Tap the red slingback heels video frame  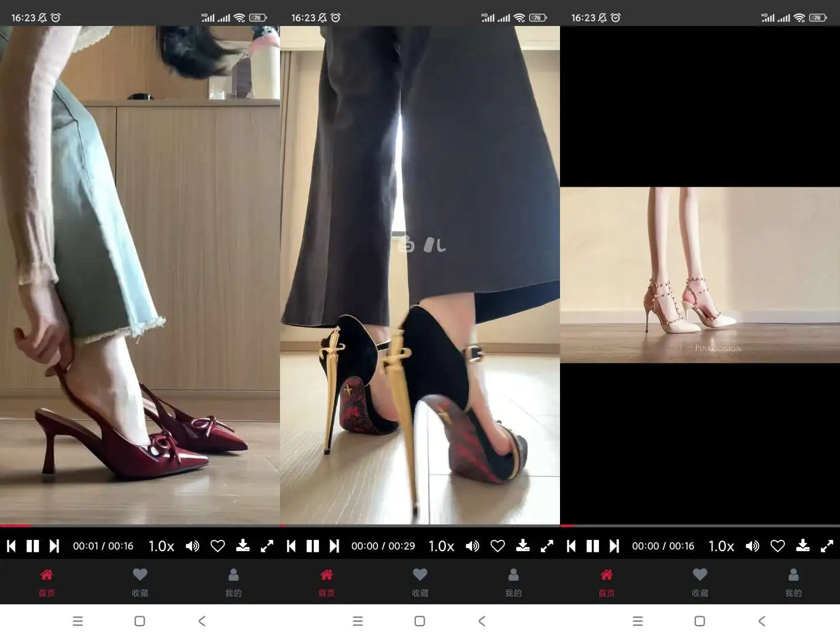click(140, 275)
